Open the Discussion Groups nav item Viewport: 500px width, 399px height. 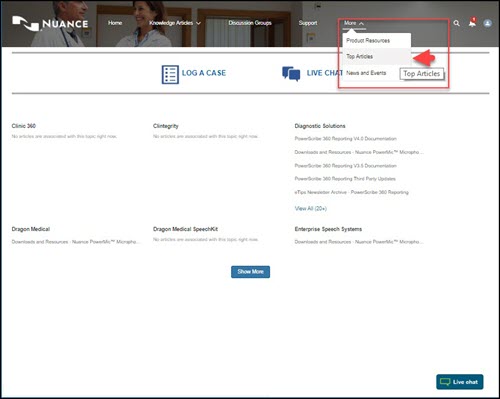point(250,23)
